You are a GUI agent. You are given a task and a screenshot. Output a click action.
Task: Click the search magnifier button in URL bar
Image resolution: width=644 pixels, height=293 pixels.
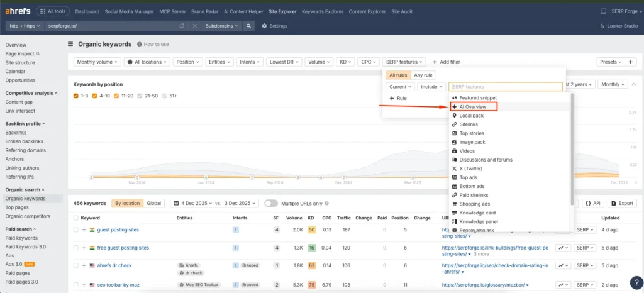(x=249, y=26)
